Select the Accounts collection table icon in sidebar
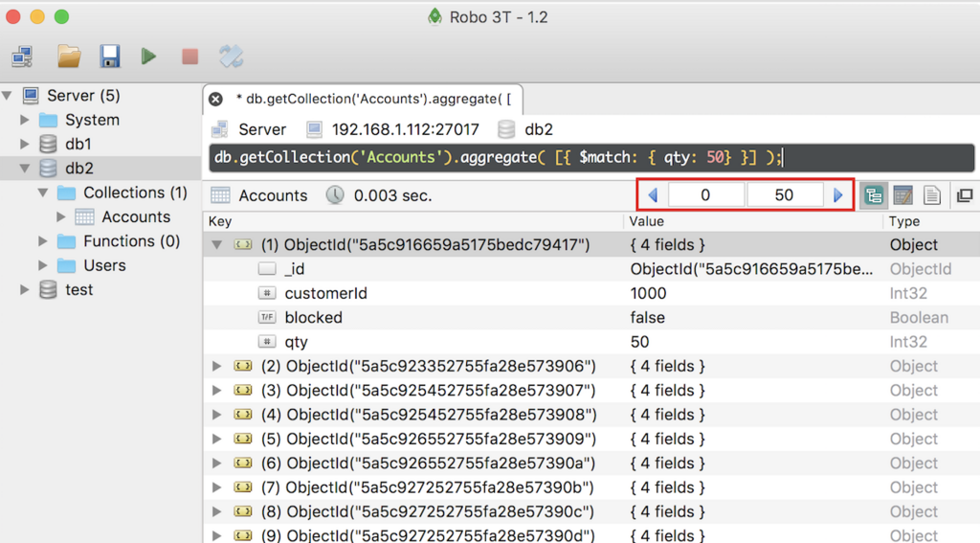980x543 pixels. click(x=84, y=217)
